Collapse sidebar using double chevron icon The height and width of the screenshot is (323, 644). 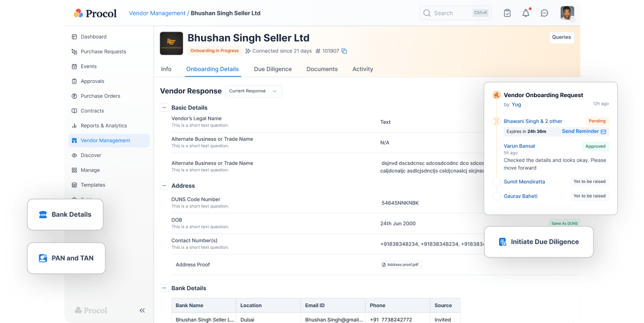142,310
